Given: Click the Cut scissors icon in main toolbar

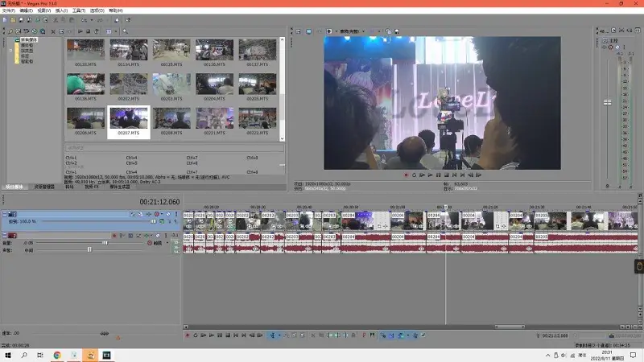Looking at the screenshot, I should tap(56, 19).
